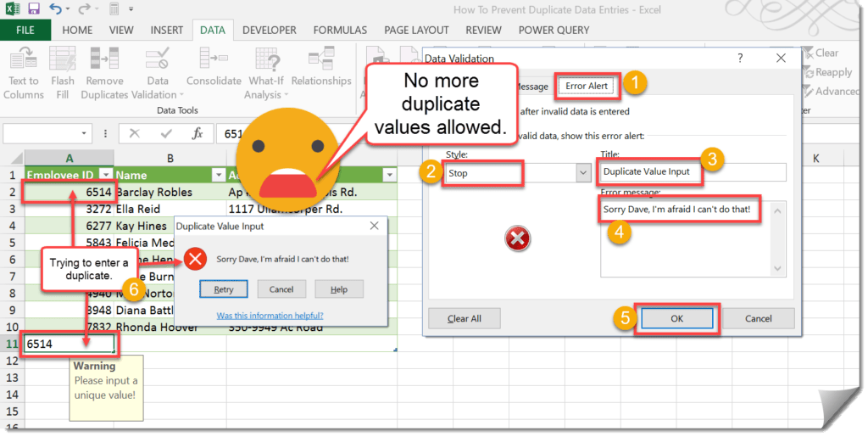868x437 pixels.
Task: Select cell containing Ella Reid
Action: [170, 209]
